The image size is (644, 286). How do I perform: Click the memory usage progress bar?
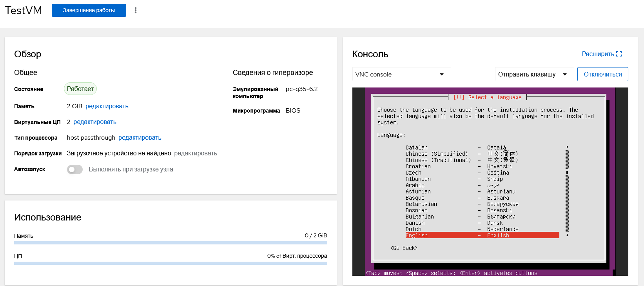click(x=171, y=243)
